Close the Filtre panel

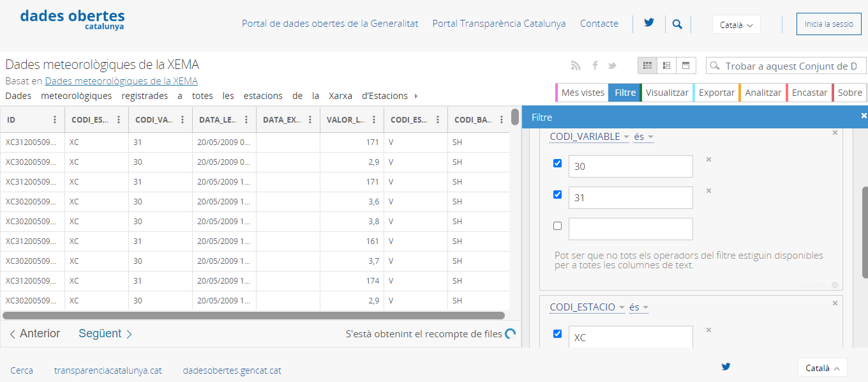pyautogui.click(x=864, y=116)
